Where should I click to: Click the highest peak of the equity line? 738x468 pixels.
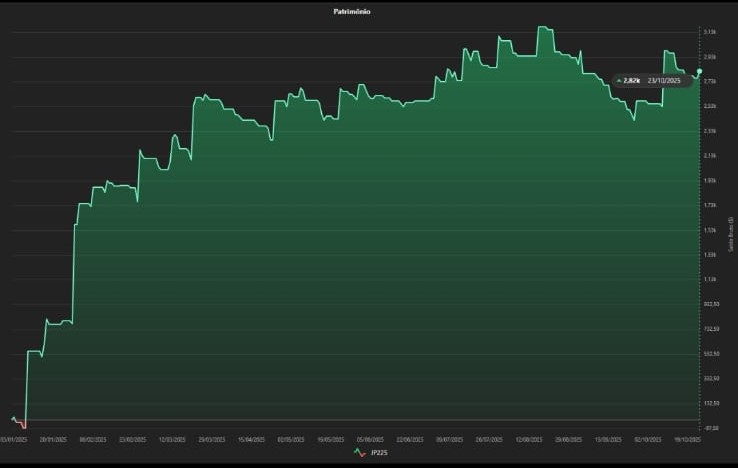click(544, 27)
